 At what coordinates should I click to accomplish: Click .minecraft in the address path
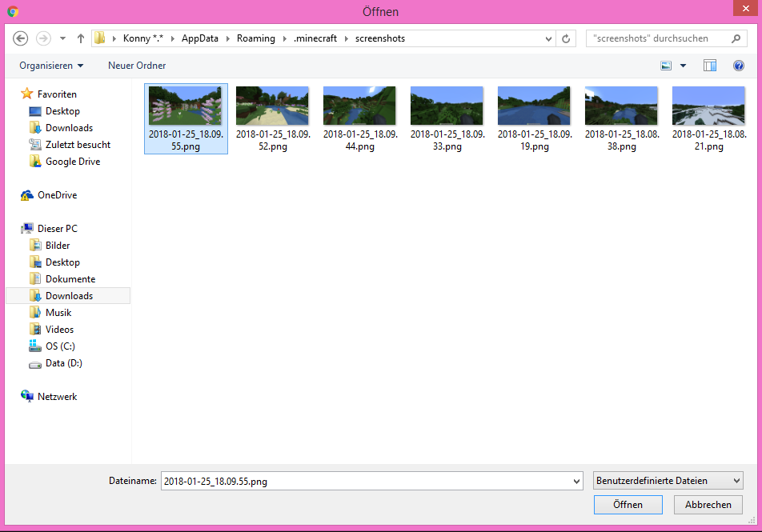tap(315, 38)
